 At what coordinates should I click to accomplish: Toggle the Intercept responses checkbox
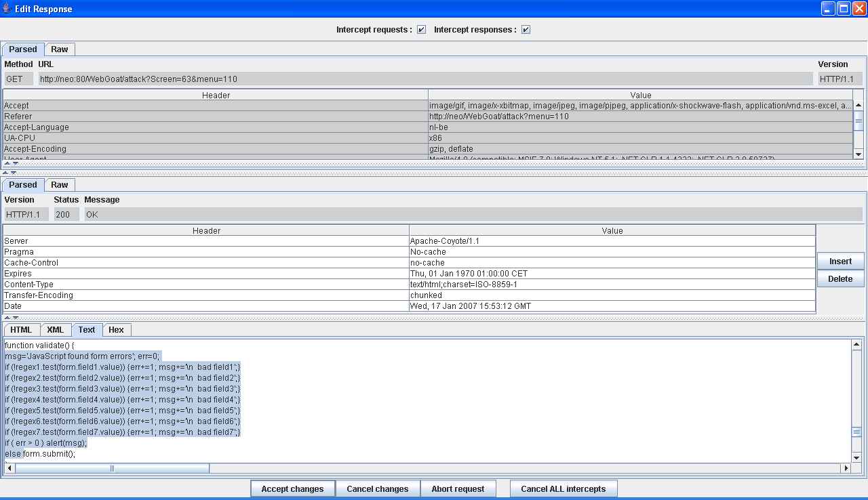coord(526,30)
